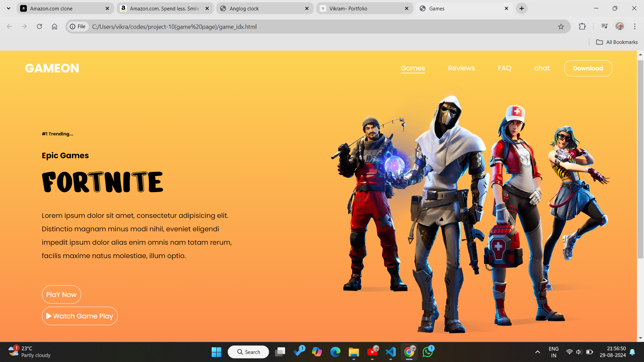Screen dimensions: 644x362
Task: Switch to the Anglog clock tab
Action: [265, 8]
